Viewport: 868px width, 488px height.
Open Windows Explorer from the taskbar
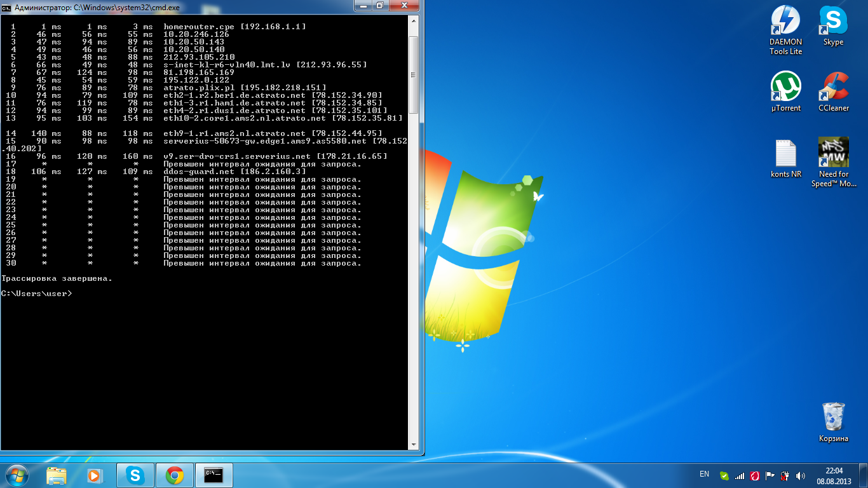pyautogui.click(x=57, y=475)
